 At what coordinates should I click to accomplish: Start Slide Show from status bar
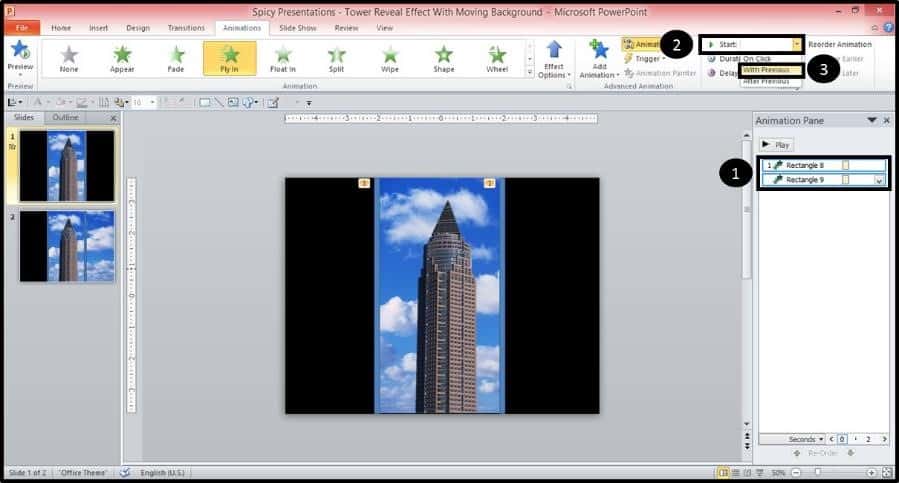point(760,473)
